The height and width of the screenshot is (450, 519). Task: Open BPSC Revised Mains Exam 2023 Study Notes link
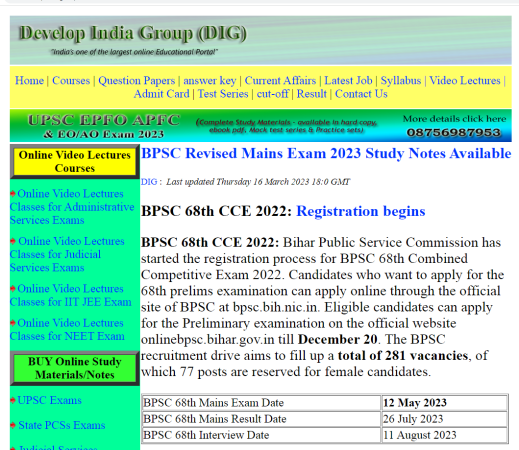pyautogui.click(x=326, y=153)
